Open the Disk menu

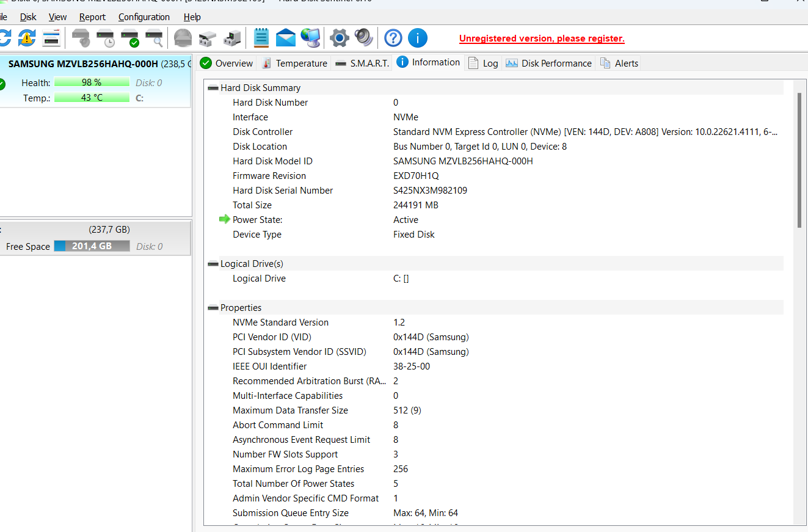[28, 17]
